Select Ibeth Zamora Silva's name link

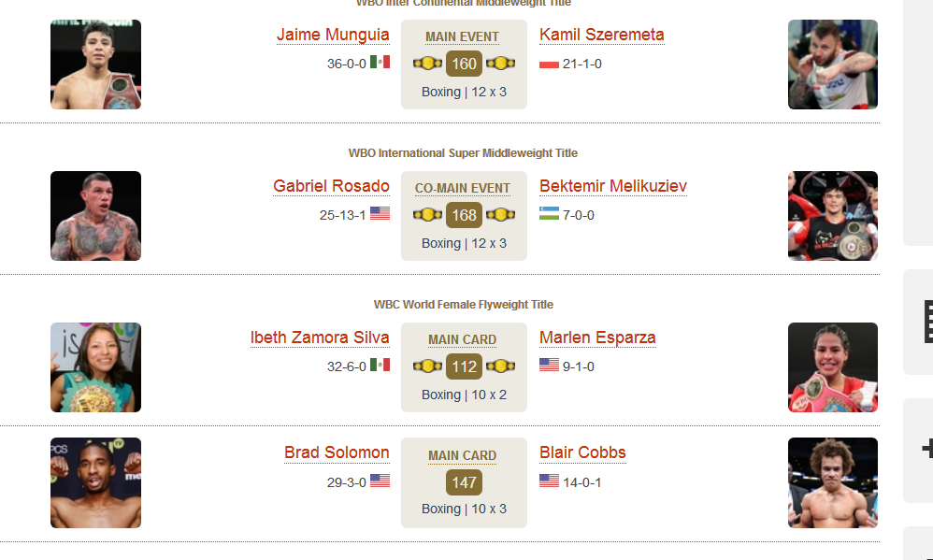point(320,338)
